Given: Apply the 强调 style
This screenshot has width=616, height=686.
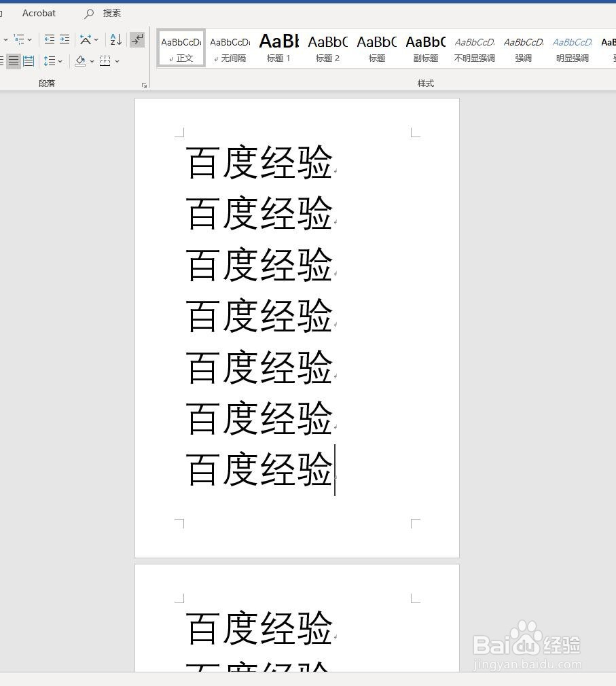Looking at the screenshot, I should tap(523, 48).
